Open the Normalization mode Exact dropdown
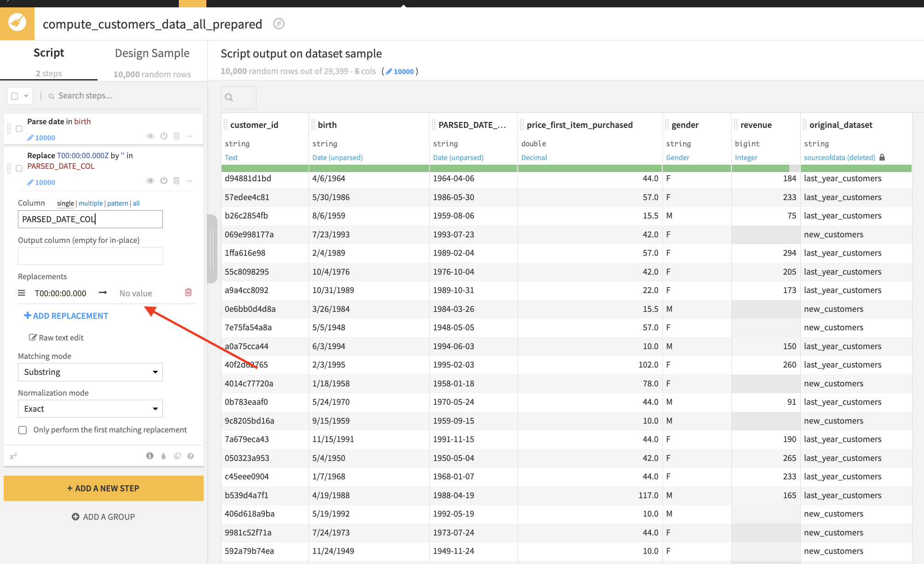Screen dimensions: 924x564 point(90,409)
